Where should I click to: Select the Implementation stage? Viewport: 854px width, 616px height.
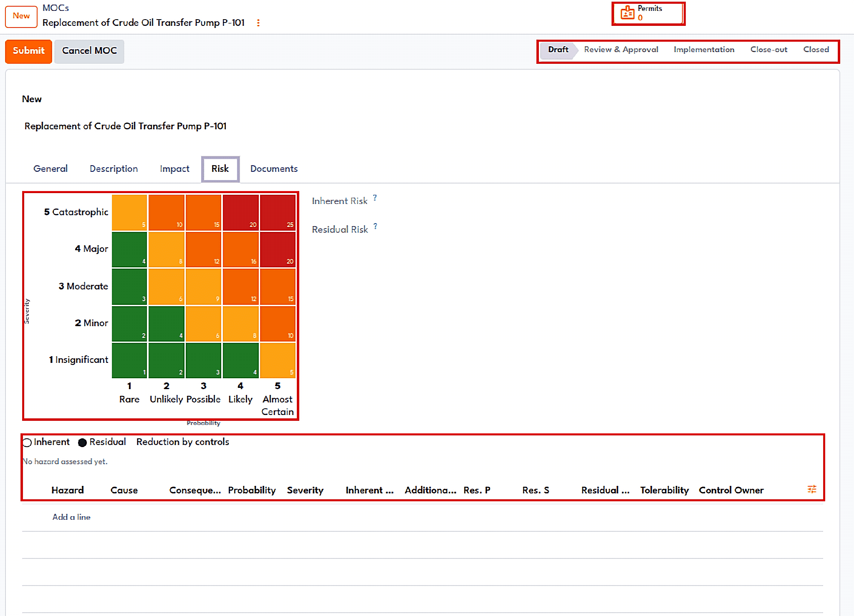click(x=704, y=50)
